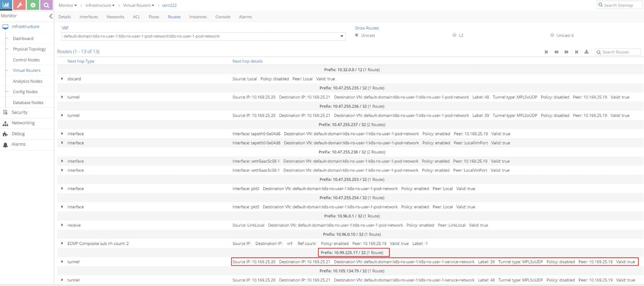Click the Search Sitemap field
Image resolution: width=644 pixels, height=286 pixels.
[620, 5]
